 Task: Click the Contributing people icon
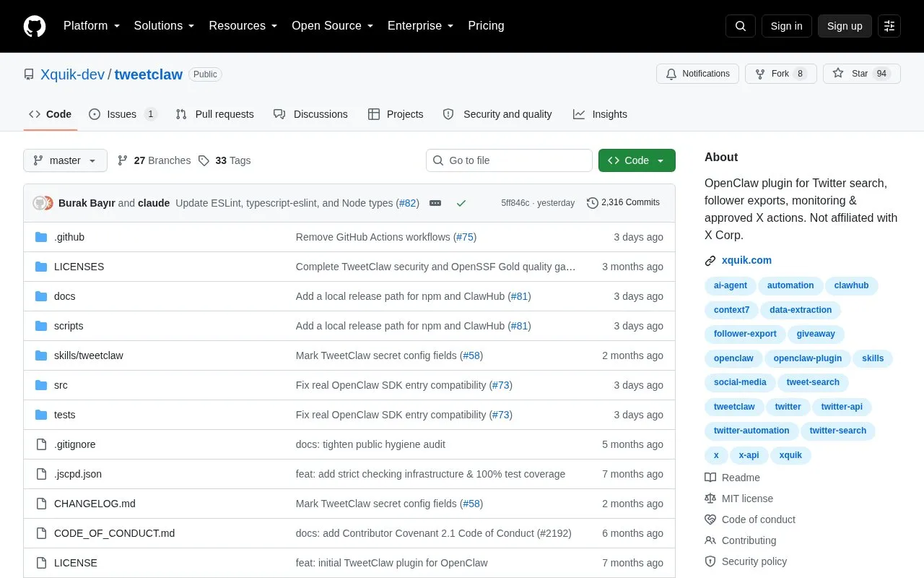(x=710, y=540)
